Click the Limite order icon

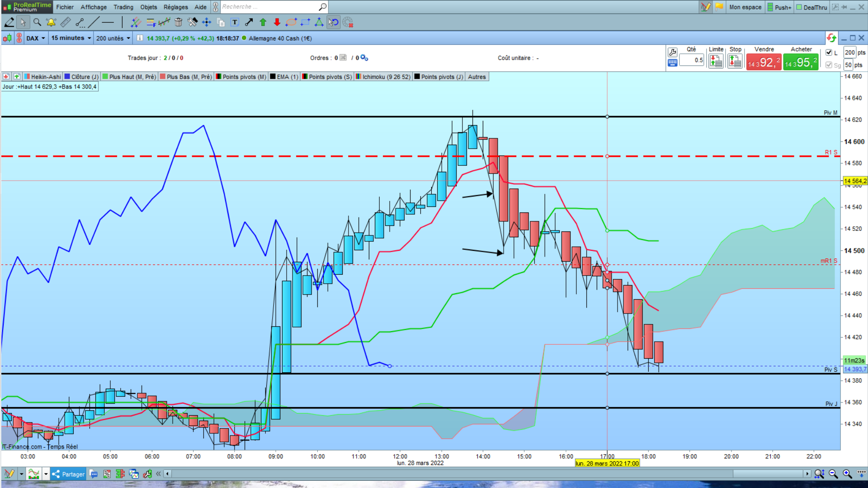pyautogui.click(x=716, y=61)
